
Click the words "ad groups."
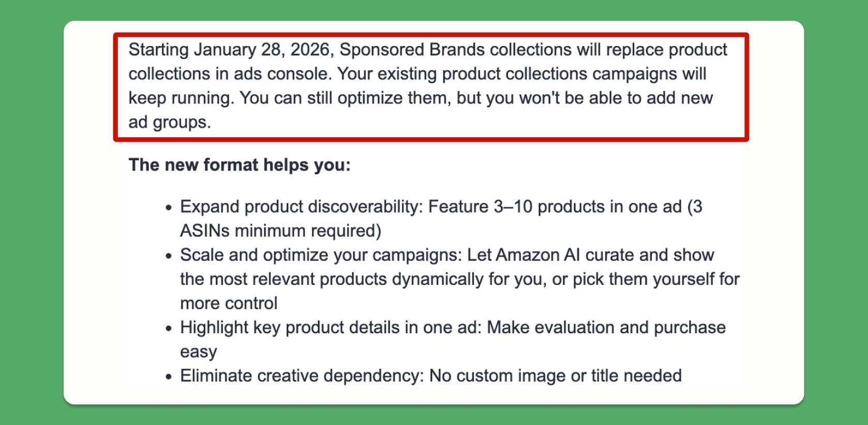click(x=170, y=122)
